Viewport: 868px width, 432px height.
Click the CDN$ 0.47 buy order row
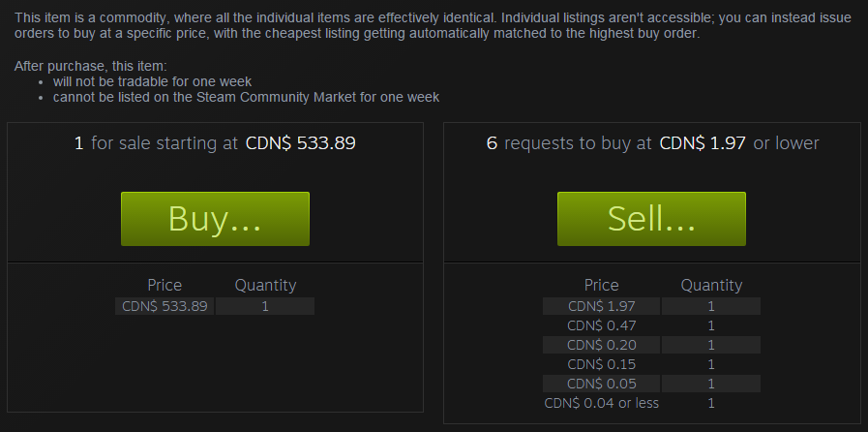pos(651,325)
